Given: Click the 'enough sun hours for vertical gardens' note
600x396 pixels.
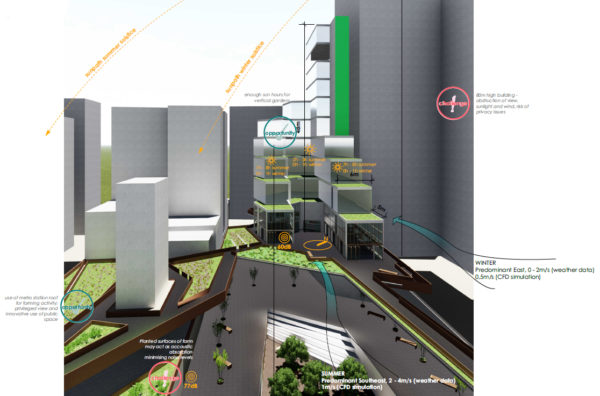Looking at the screenshot, I should 267,97.
